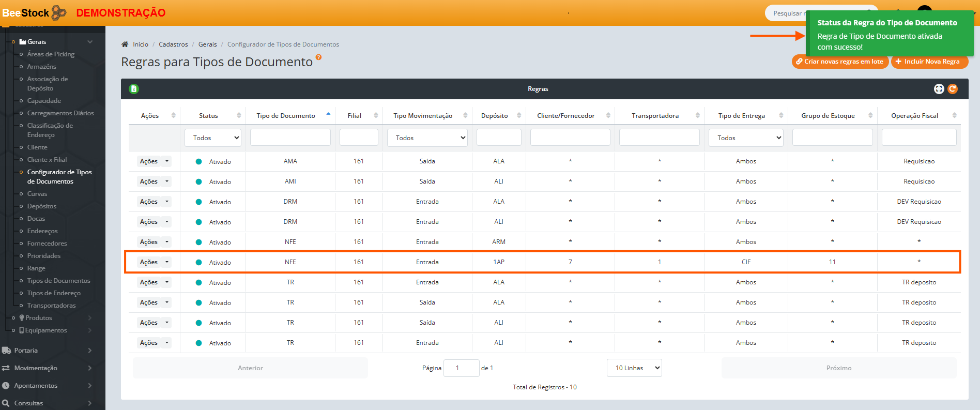
Task: Open the Status filter dropdown
Action: point(213,138)
